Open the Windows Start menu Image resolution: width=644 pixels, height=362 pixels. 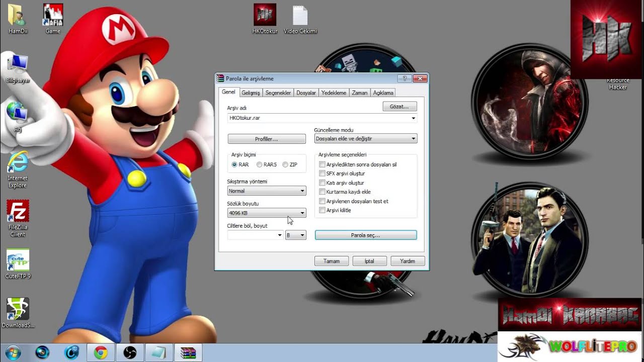pos(13,352)
